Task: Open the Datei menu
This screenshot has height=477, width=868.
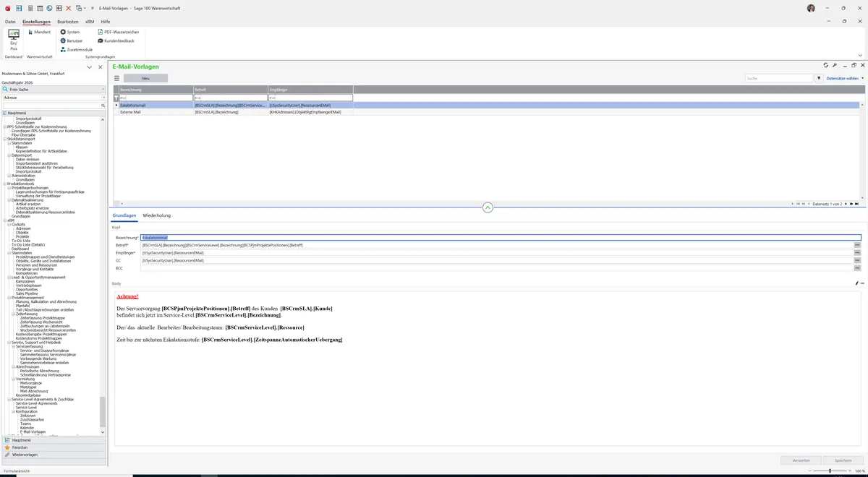Action: 10,22
